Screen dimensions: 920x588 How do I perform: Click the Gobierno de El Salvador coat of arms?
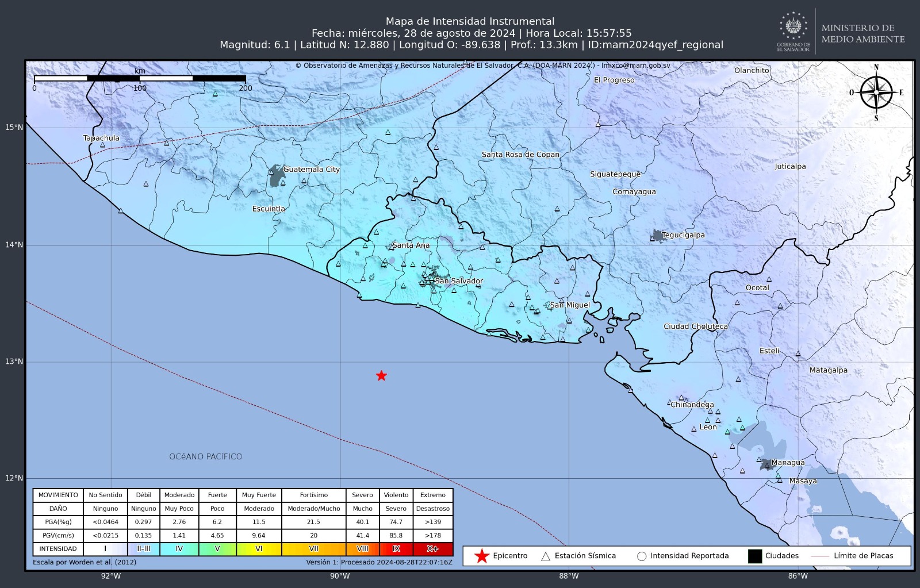pyautogui.click(x=793, y=27)
